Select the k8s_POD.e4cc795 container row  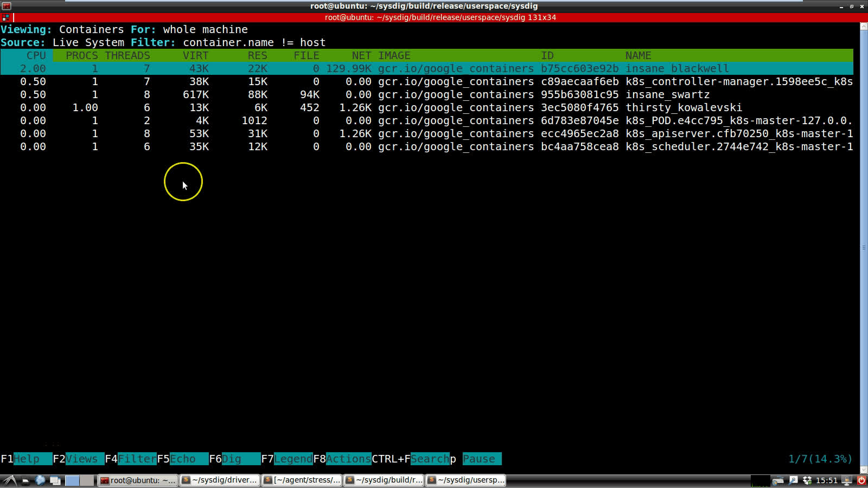(426, 120)
